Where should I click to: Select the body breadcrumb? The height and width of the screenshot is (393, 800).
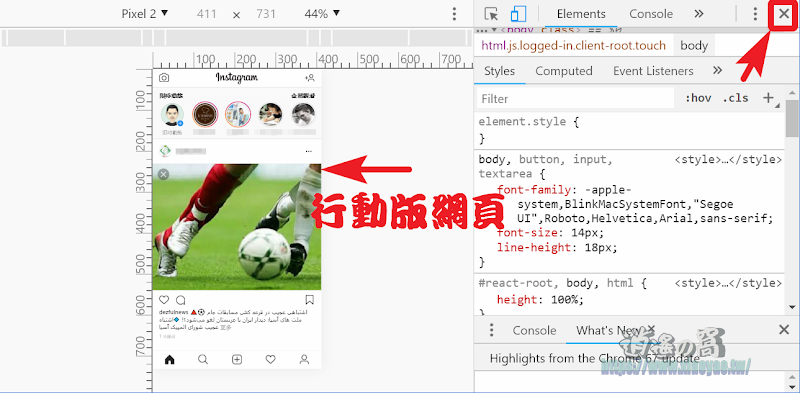pyautogui.click(x=694, y=45)
